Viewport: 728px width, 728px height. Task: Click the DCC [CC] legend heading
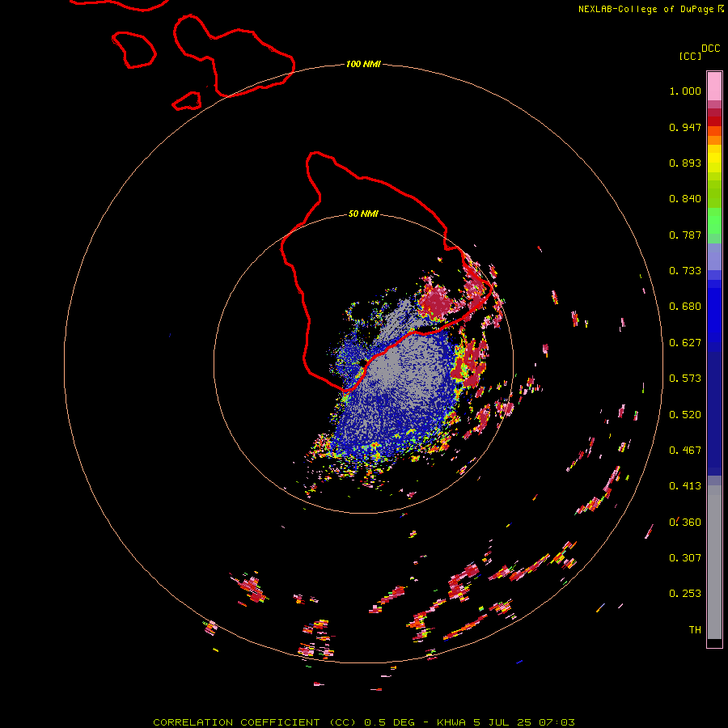(x=699, y=52)
